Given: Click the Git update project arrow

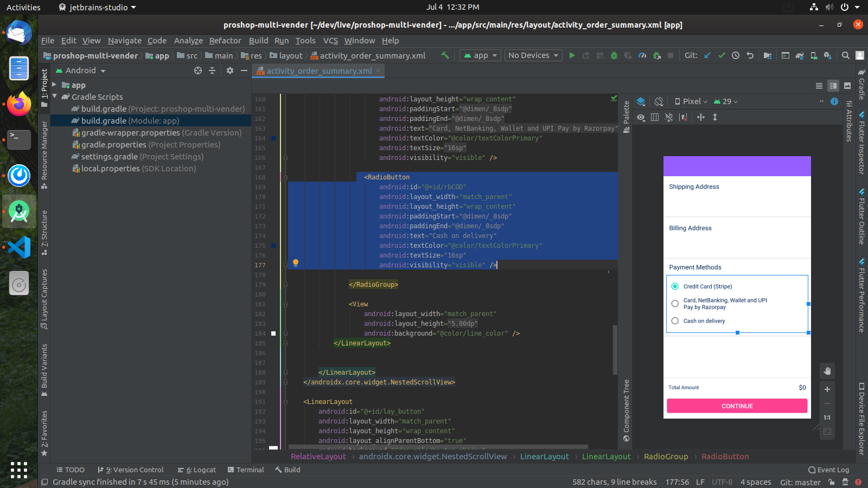Looking at the screenshot, I should tap(707, 55).
